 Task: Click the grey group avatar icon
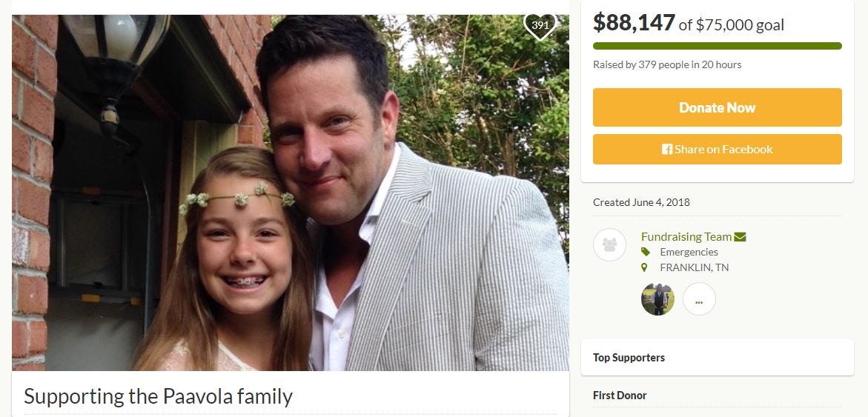pos(609,244)
